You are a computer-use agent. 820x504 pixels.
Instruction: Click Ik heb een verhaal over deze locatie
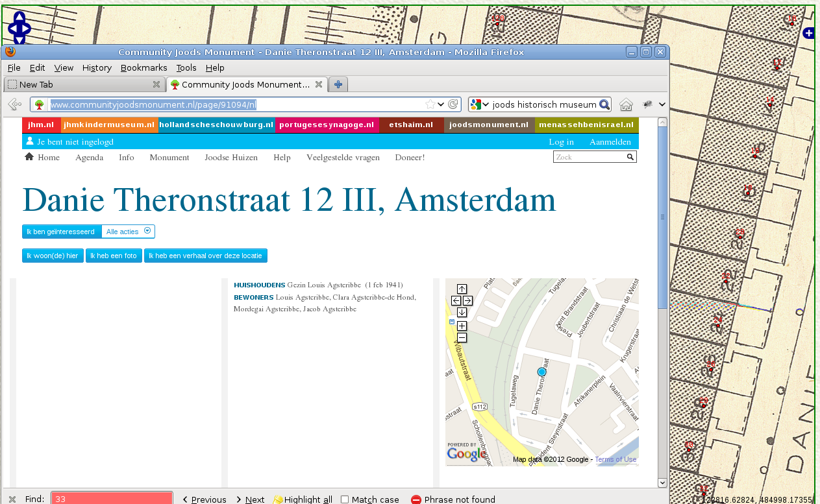pos(205,256)
